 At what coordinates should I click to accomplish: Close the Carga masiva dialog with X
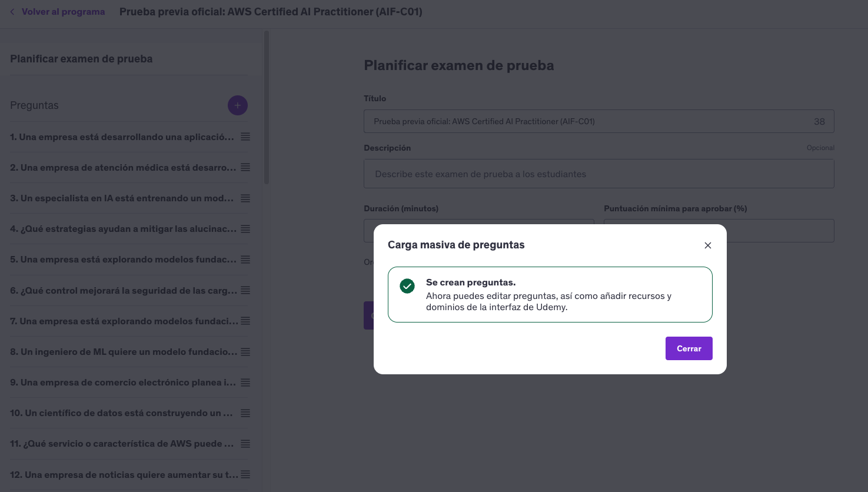pos(708,245)
